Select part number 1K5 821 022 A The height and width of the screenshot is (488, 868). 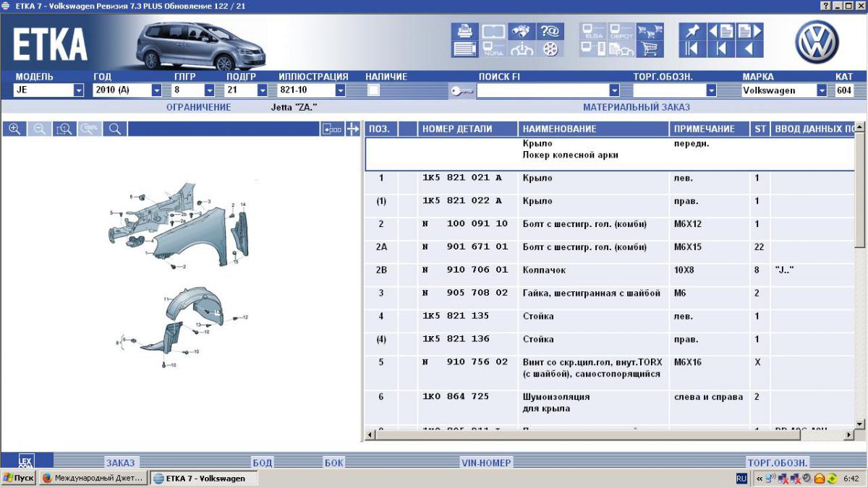point(462,201)
